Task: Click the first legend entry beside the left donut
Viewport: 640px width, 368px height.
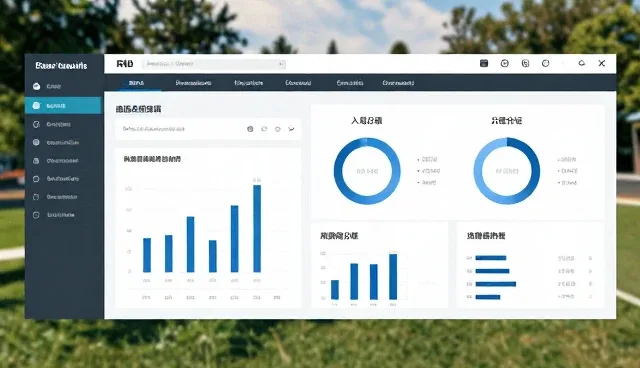Action: pyautogui.click(x=428, y=159)
